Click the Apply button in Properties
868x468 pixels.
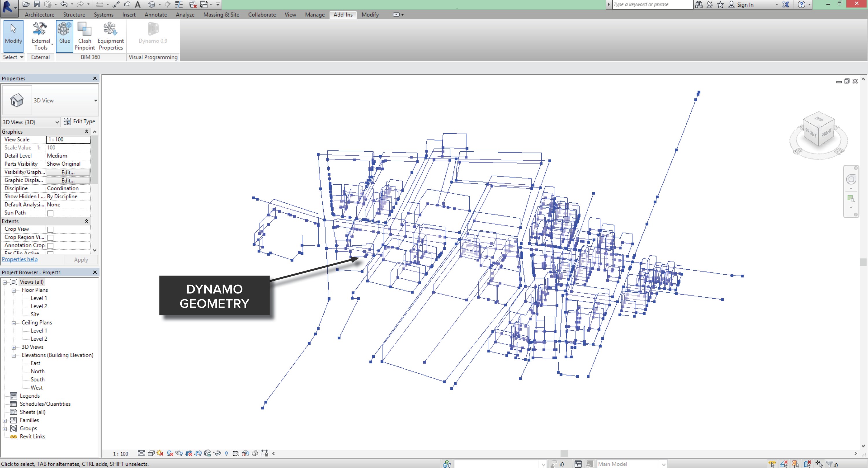(80, 259)
